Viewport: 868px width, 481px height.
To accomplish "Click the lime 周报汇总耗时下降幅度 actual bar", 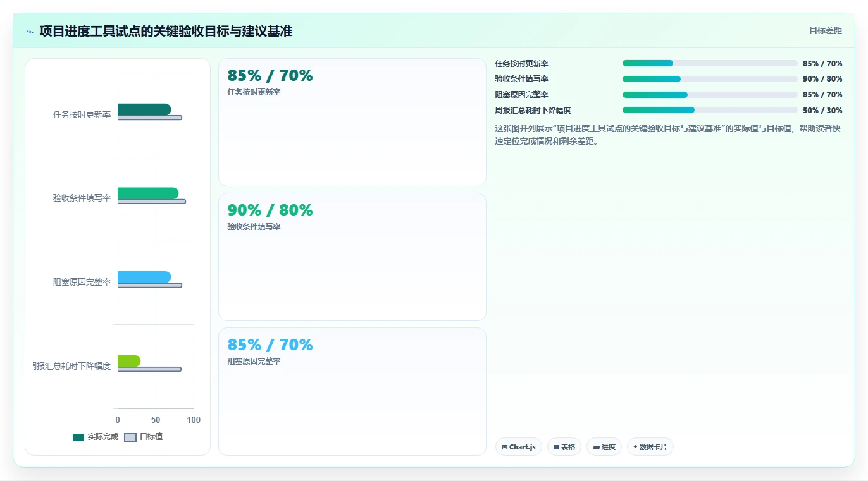I will 129,361.
